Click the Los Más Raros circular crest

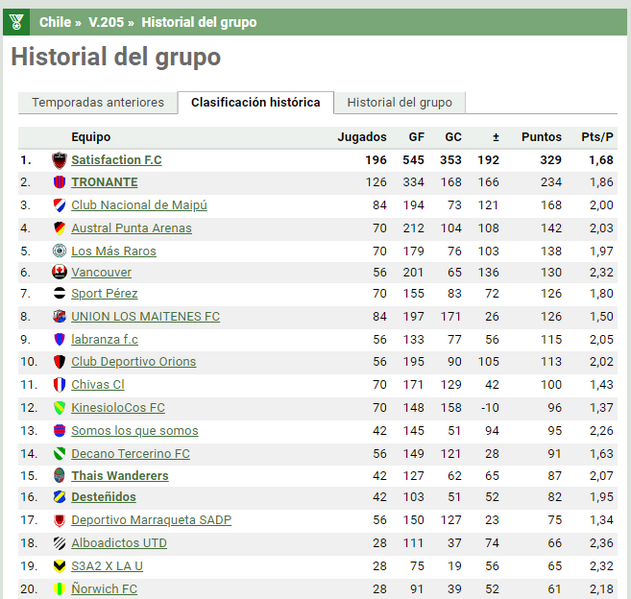pyautogui.click(x=59, y=251)
